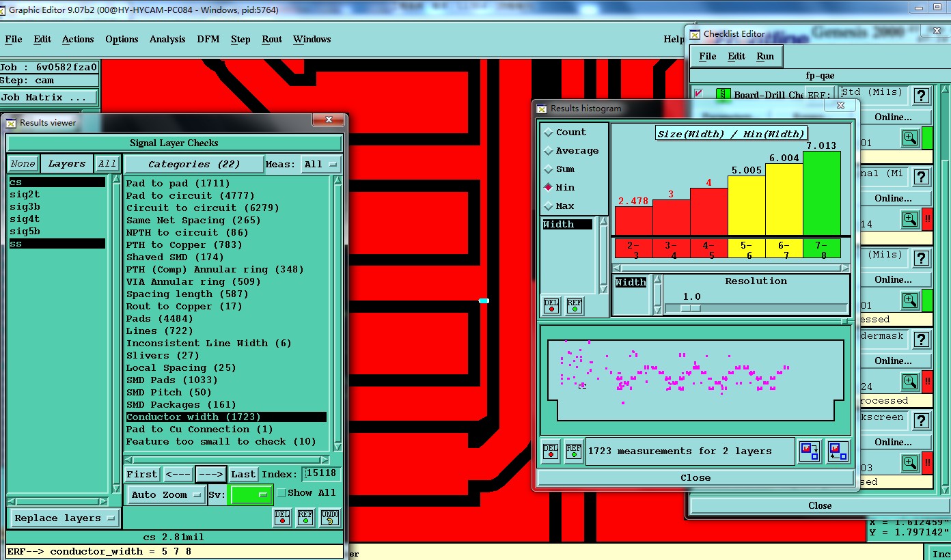Open help '?' for Std (Mils) checklist
The height and width of the screenshot is (560, 951).
922,96
